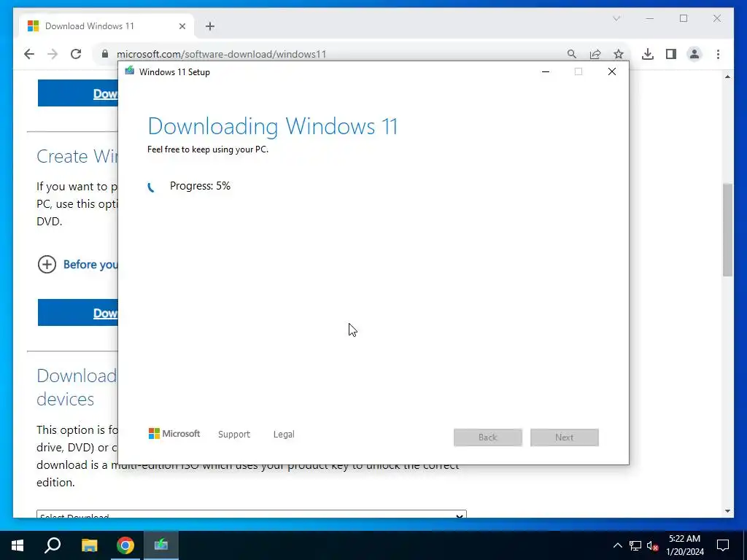This screenshot has width=747, height=560.
Task: Click the upper blue Download button on page
Action: [77, 93]
